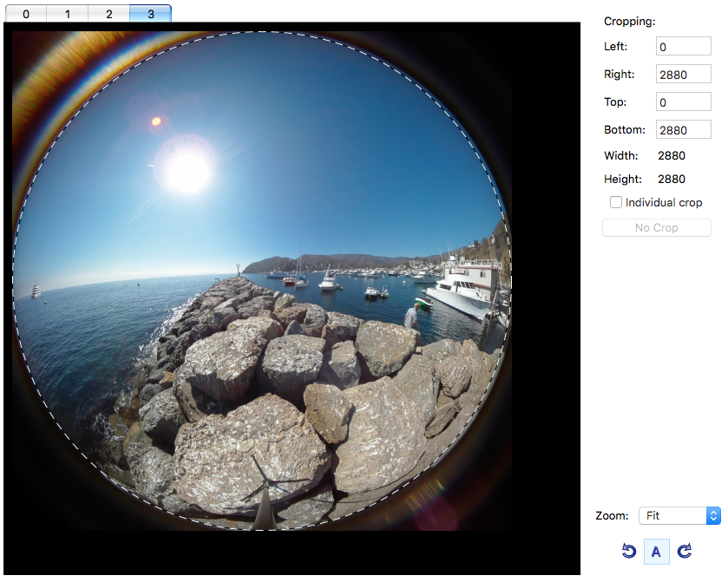The width and height of the screenshot is (728, 582).
Task: Switch to image tab 0
Action: click(26, 14)
